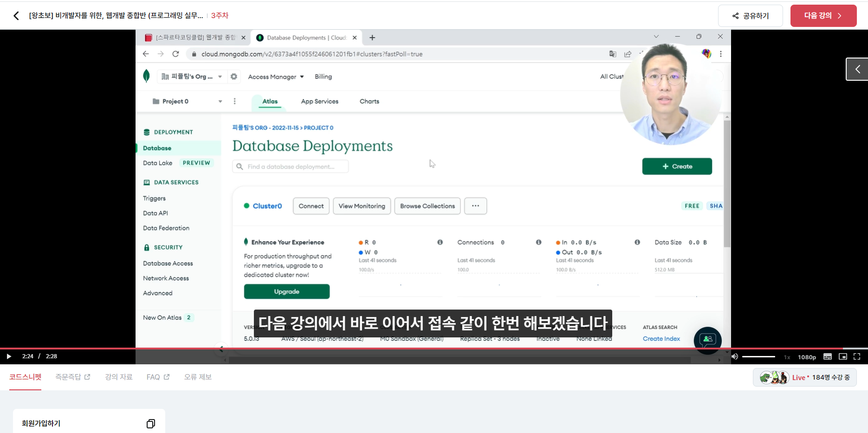This screenshot has height=433, width=868.
Task: Click the browser forward arrow
Action: tap(161, 54)
